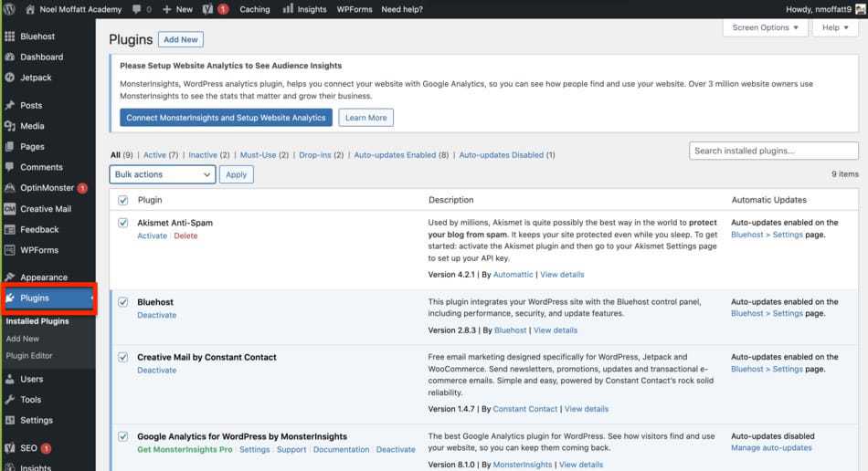
Task: Open the New content menu in admin bar
Action: [x=177, y=9]
